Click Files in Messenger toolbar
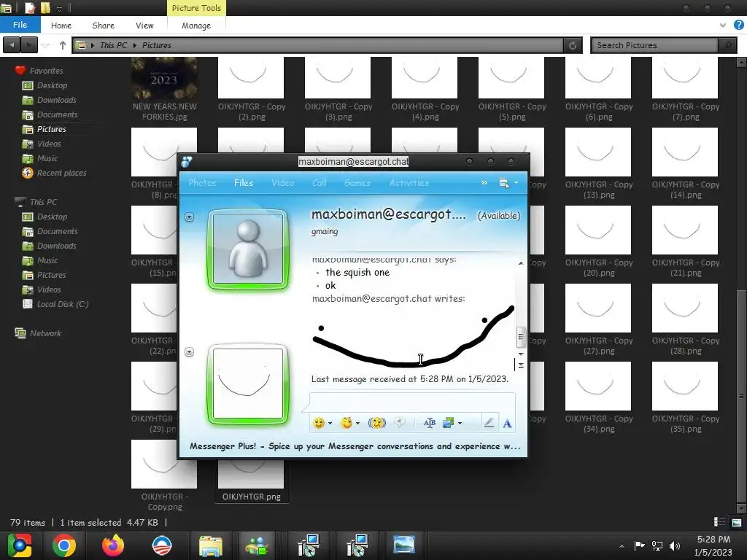This screenshot has width=747, height=560. [x=244, y=183]
